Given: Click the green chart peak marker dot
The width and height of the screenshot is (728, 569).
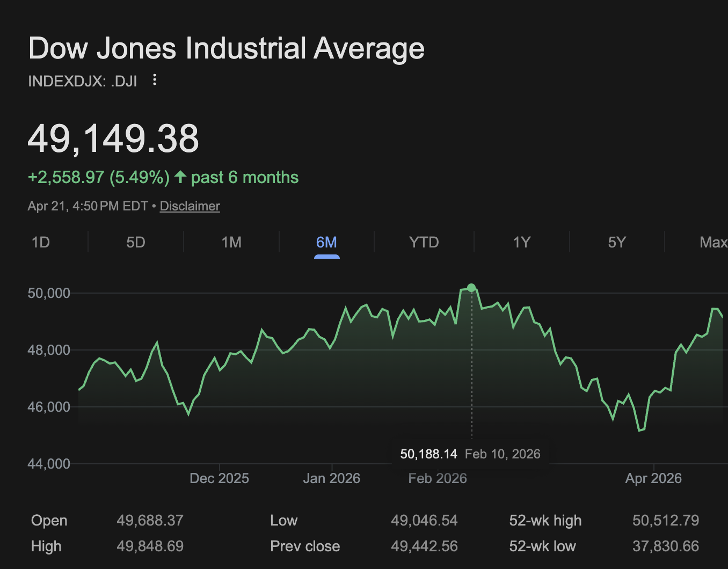Looking at the screenshot, I should tap(471, 288).
